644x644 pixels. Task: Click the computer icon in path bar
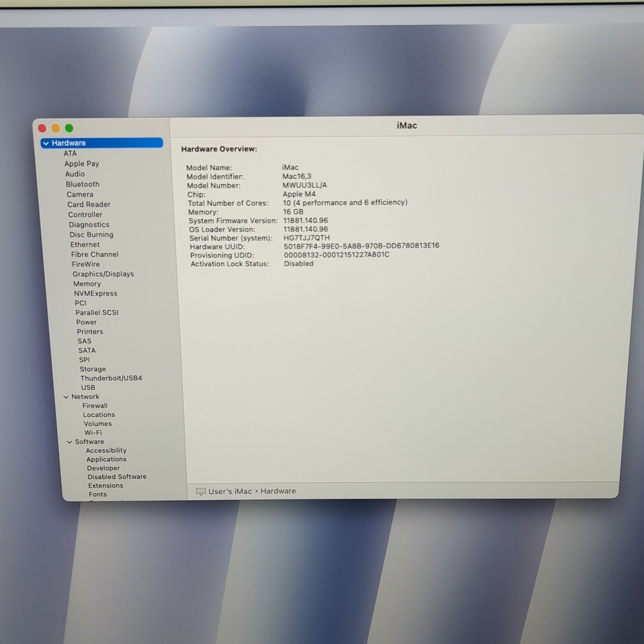coord(200,492)
